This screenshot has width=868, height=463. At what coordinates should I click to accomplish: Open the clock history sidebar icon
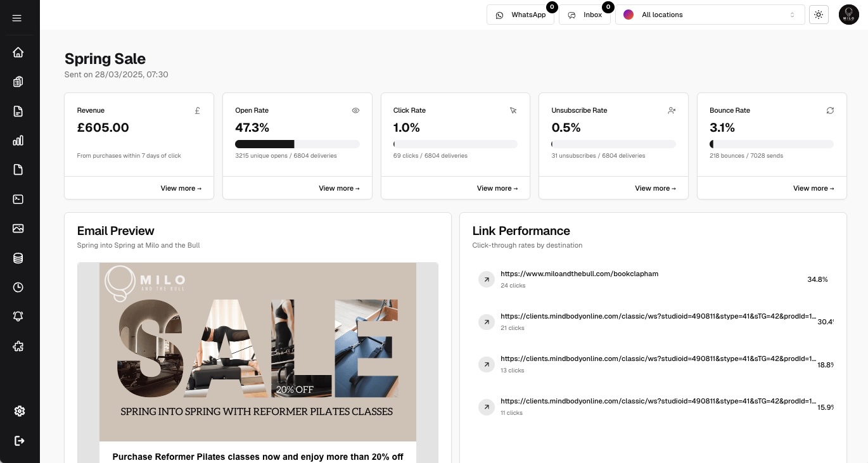point(18,287)
